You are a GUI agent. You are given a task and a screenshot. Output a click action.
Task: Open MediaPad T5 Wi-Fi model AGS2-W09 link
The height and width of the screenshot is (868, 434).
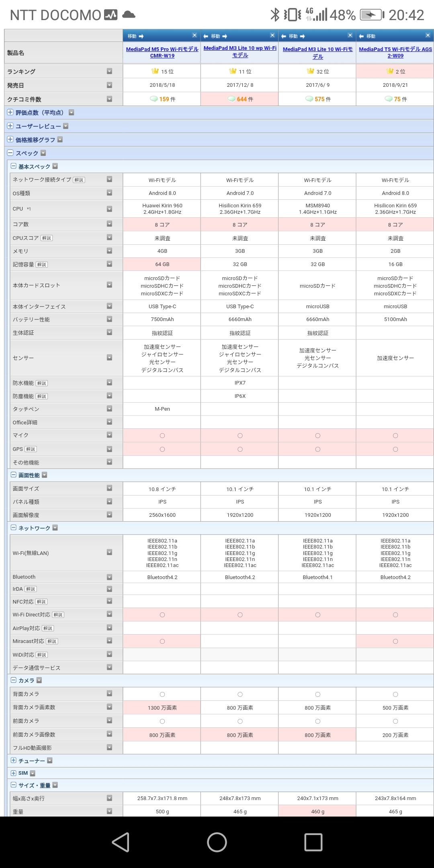[395, 52]
